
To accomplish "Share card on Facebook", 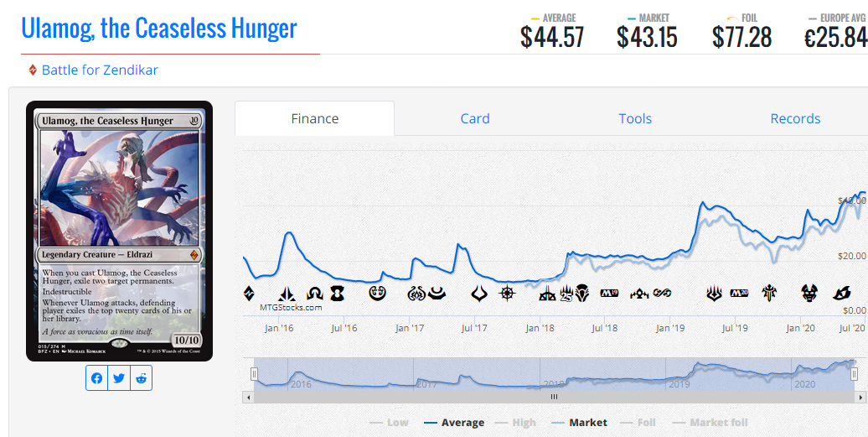I will (97, 378).
